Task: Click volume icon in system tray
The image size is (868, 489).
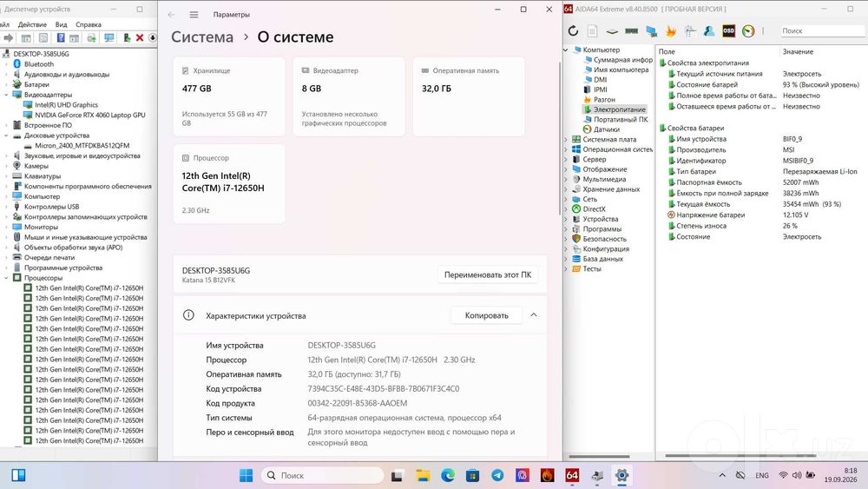Action: coord(797,475)
